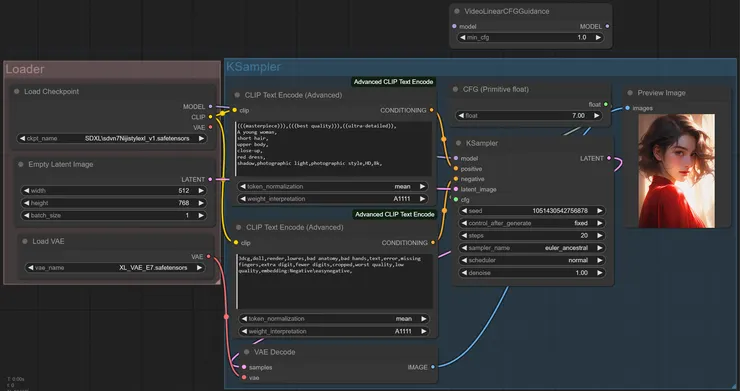
Task: Click the IMAGE output socket on VAE Decode
Action: click(x=433, y=367)
